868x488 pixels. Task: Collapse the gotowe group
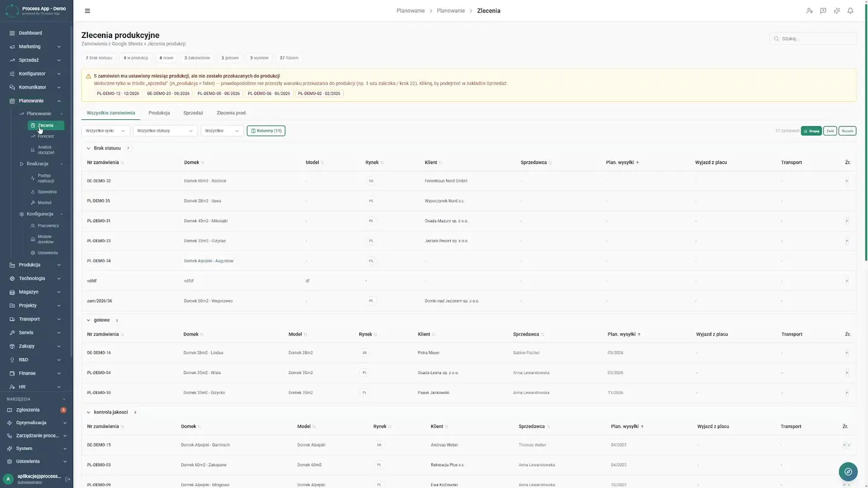pyautogui.click(x=89, y=321)
